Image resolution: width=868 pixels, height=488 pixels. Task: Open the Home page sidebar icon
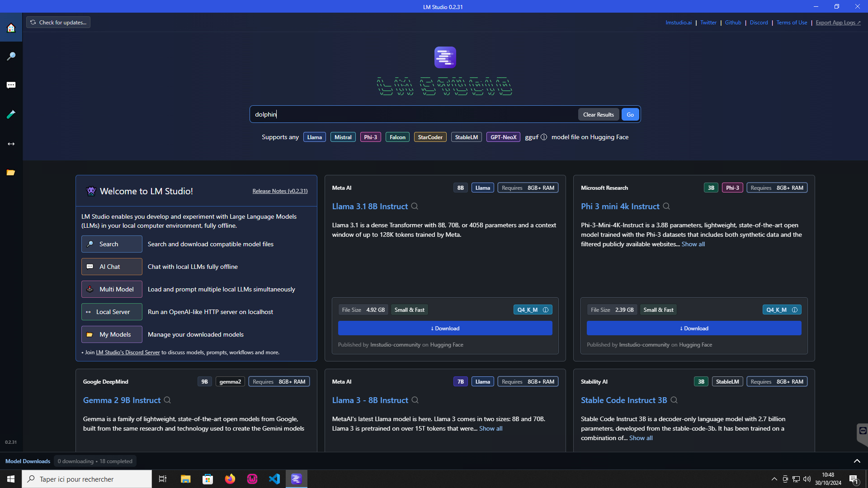coord(11,28)
